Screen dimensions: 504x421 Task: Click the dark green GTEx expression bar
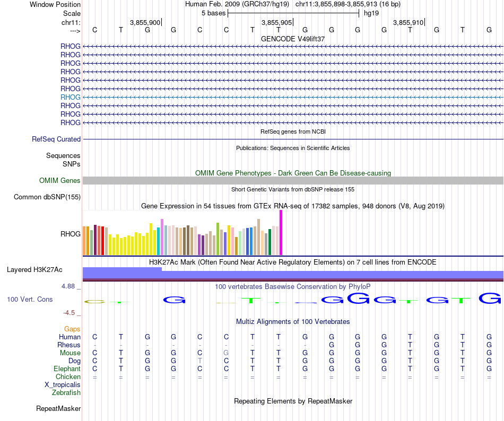coord(270,242)
